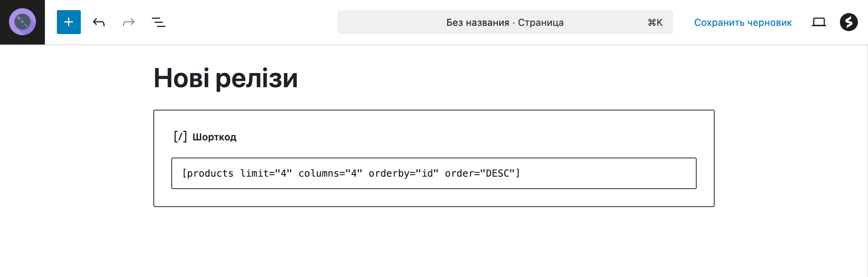868x277 pixels.
Task: Select the Шорткод block label
Action: [214, 137]
